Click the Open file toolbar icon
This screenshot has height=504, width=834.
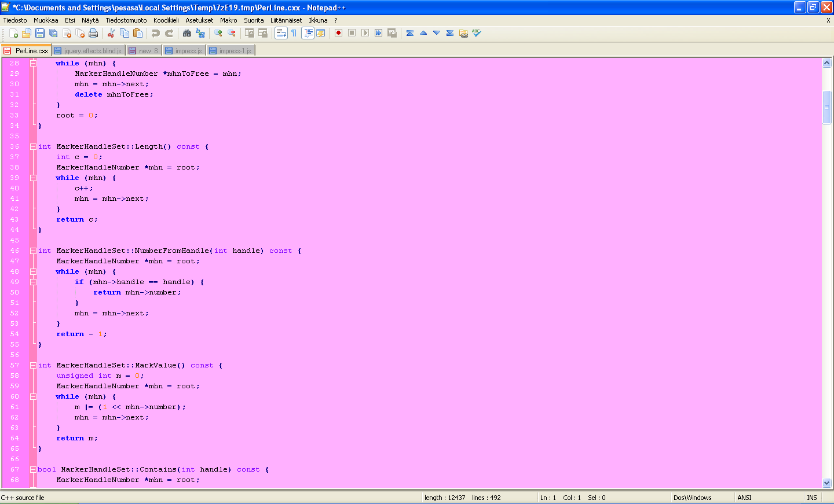[27, 33]
